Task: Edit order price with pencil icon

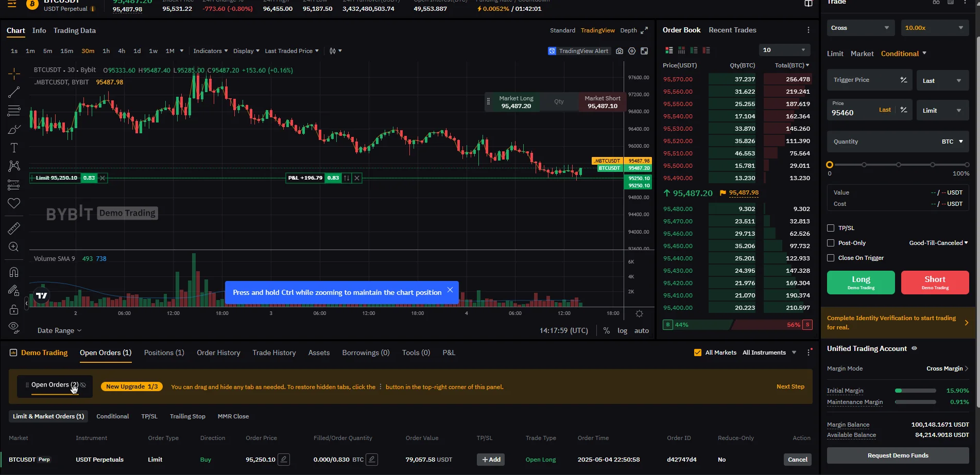Action: (284, 459)
